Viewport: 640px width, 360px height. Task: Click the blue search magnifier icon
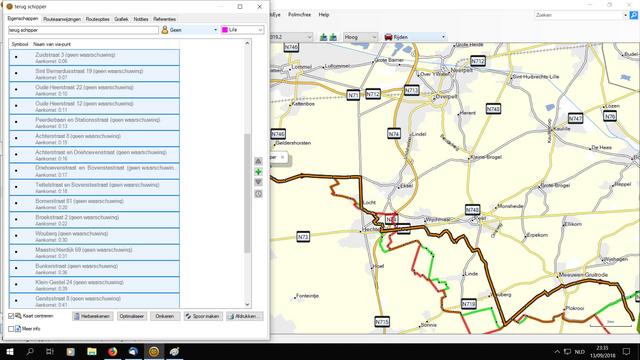click(633, 15)
